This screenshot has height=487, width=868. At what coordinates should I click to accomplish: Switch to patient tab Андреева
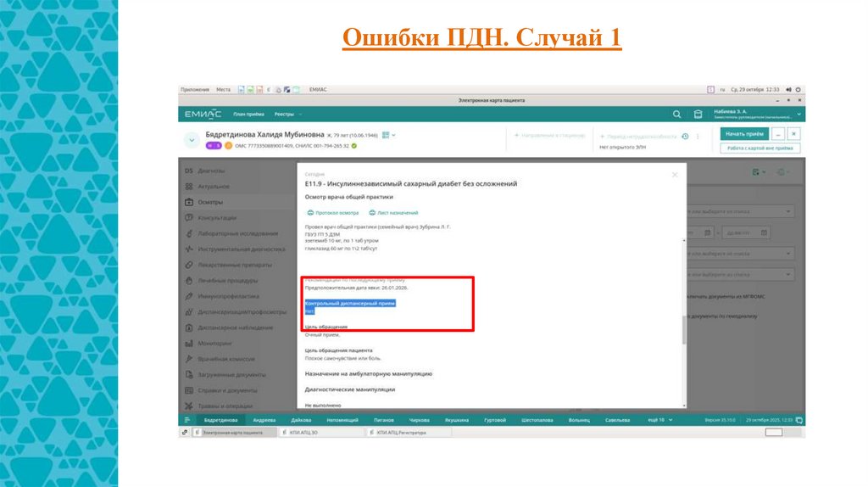[264, 420]
